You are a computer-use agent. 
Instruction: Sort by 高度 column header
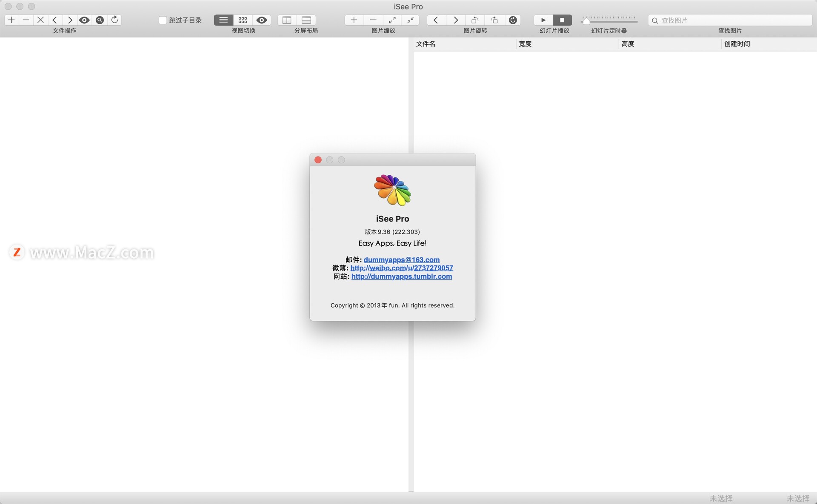tap(670, 44)
